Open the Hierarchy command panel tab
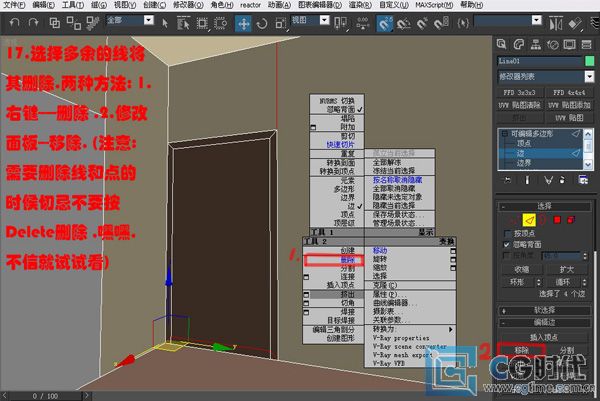The width and height of the screenshot is (600, 401). [536, 44]
